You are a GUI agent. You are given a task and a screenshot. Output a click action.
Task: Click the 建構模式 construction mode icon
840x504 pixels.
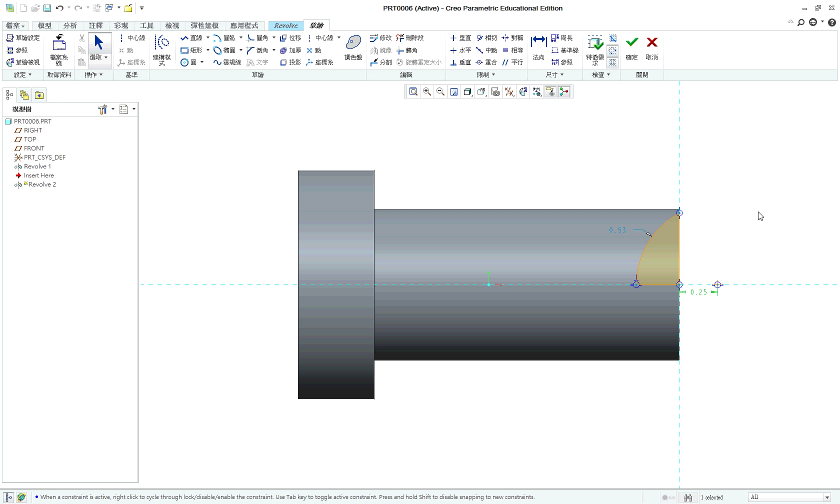point(162,50)
